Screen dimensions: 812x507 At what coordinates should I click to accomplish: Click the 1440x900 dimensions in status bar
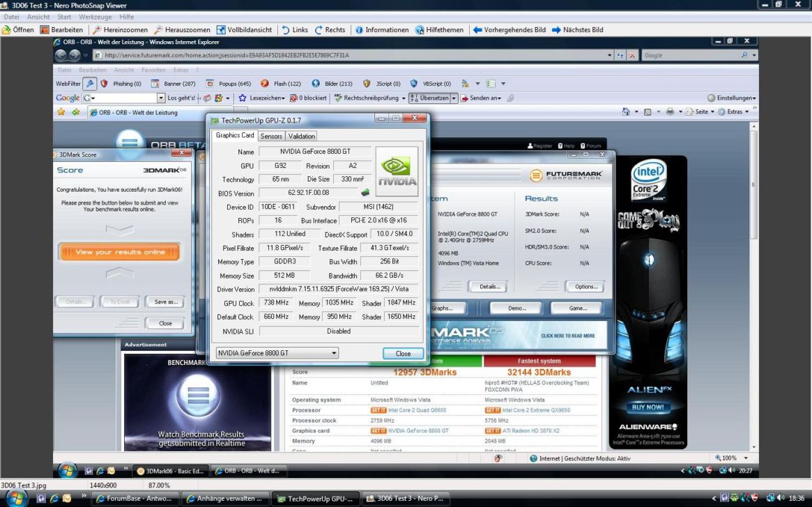(103, 485)
